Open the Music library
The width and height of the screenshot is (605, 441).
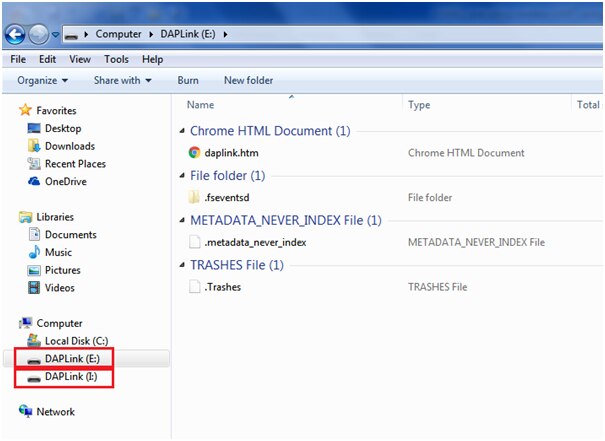point(58,253)
